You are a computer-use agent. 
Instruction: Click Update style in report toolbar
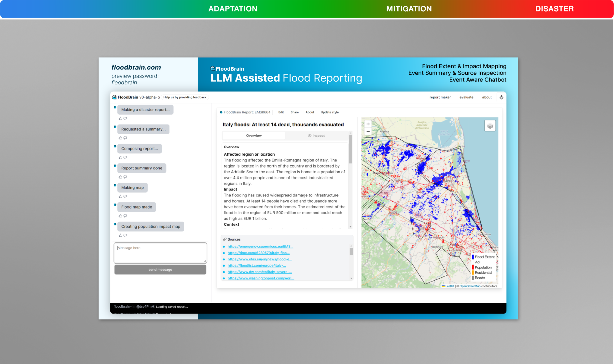point(330,112)
